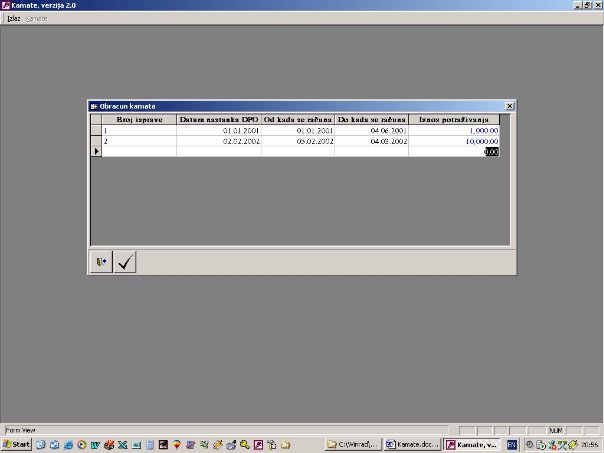
Task: Select the new record row marker
Action: 96,152
